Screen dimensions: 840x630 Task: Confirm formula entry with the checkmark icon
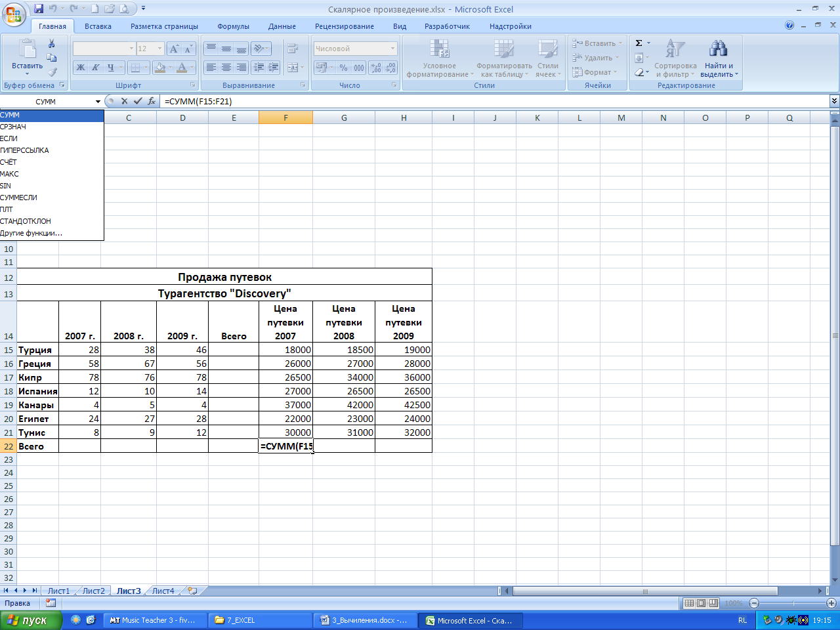coord(138,101)
